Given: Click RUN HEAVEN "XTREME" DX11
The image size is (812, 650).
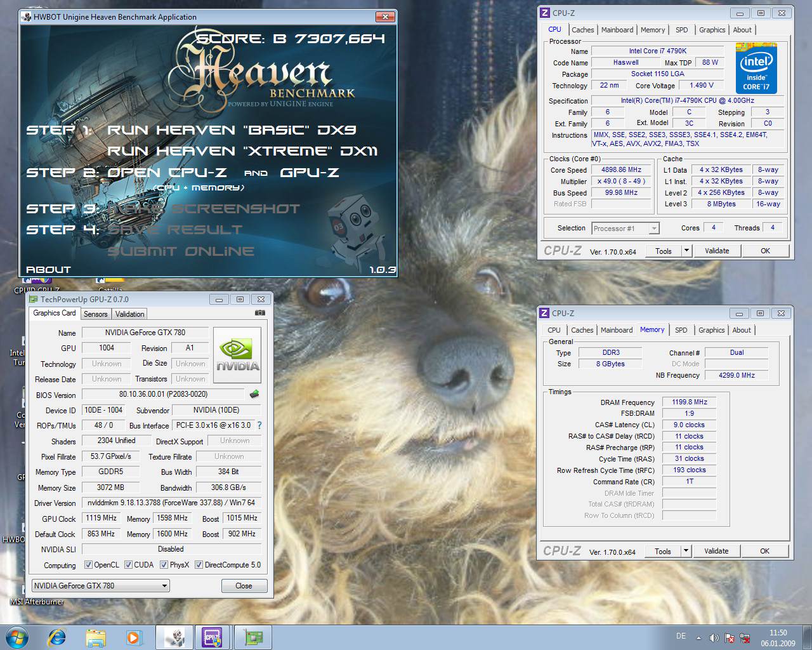Looking at the screenshot, I should point(242,151).
